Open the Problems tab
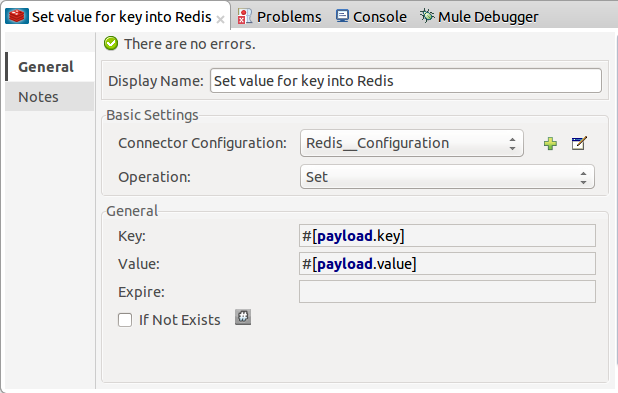 (x=289, y=17)
